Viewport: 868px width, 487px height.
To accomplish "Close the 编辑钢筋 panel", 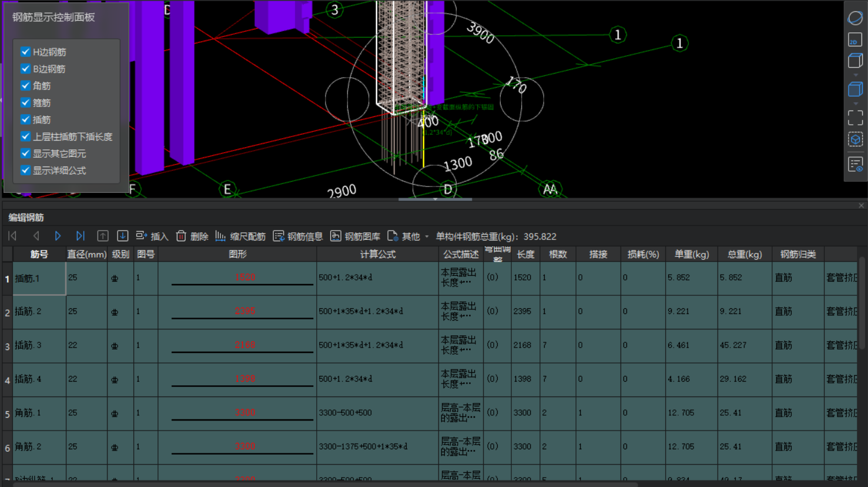I will (861, 206).
